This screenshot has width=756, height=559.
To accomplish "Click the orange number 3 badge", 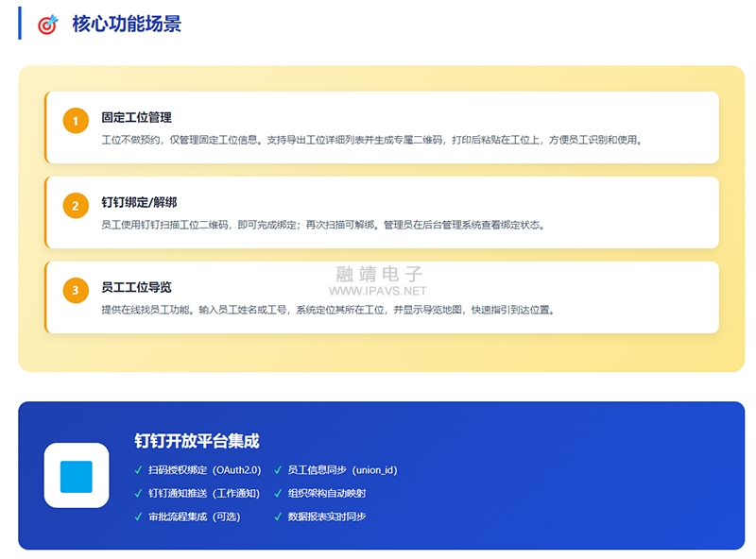I will (x=76, y=290).
